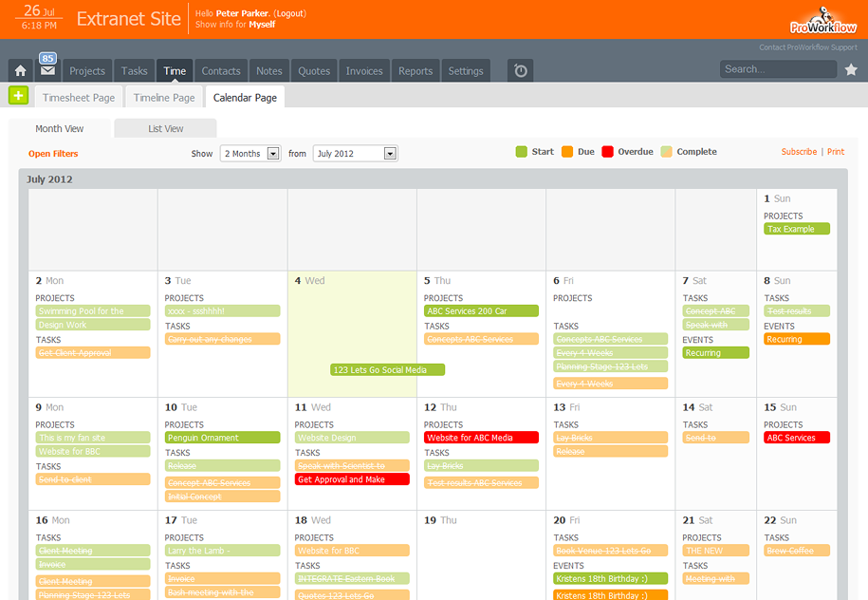Open ABC Services project on 15th
868x600 pixels.
pyautogui.click(x=797, y=438)
